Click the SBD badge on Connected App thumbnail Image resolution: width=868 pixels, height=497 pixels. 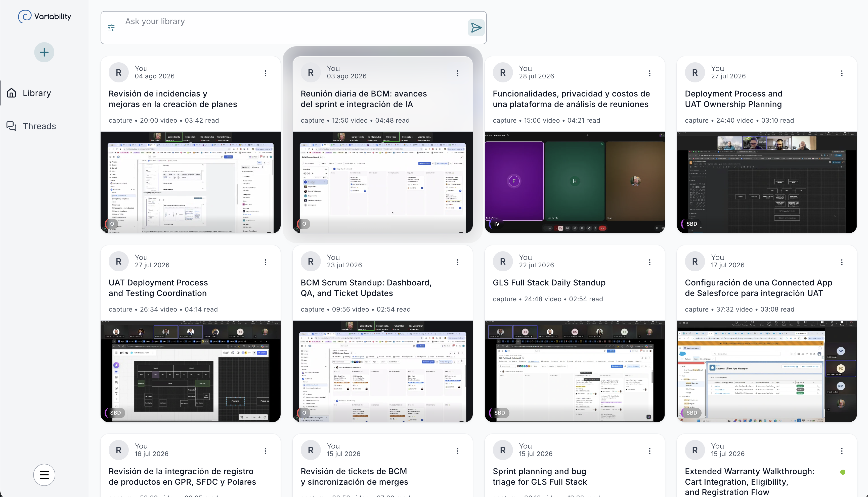tap(691, 413)
